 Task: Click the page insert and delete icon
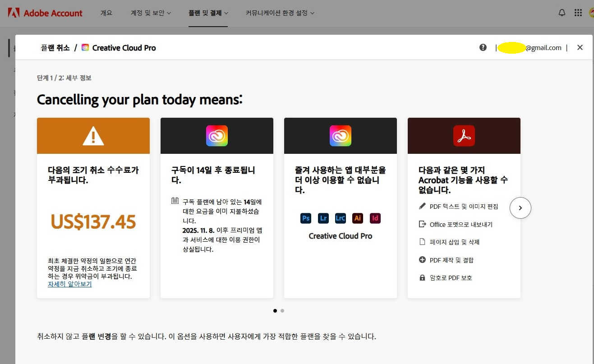pos(423,242)
